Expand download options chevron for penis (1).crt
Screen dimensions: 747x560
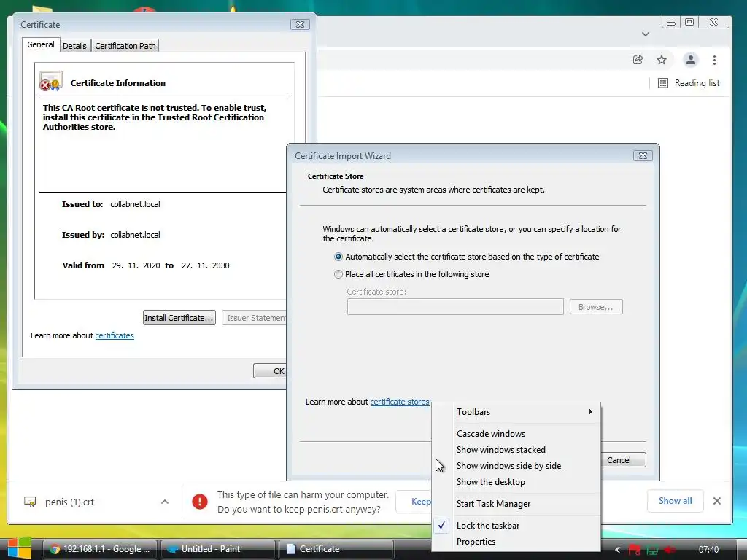pos(165,502)
